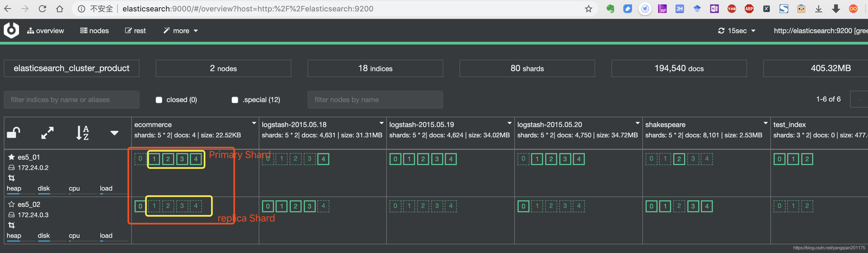Focus the filter indices by name field
This screenshot has height=253, width=868.
pyautogui.click(x=71, y=100)
